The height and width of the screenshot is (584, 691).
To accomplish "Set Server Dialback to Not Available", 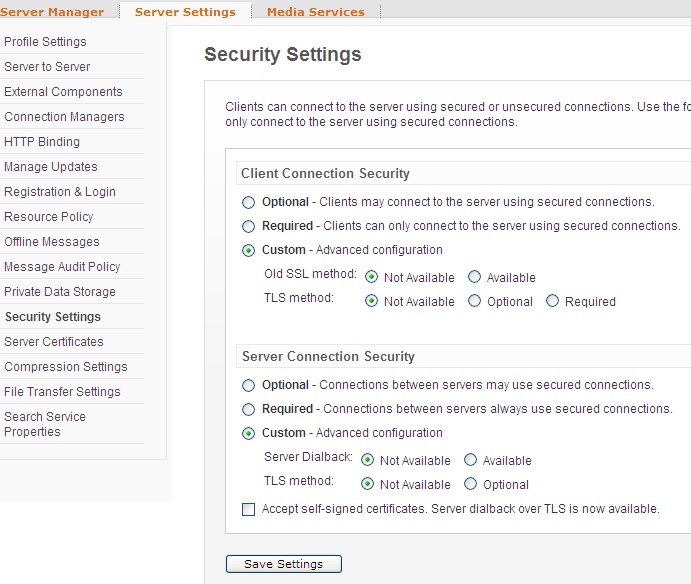I will [x=368, y=460].
